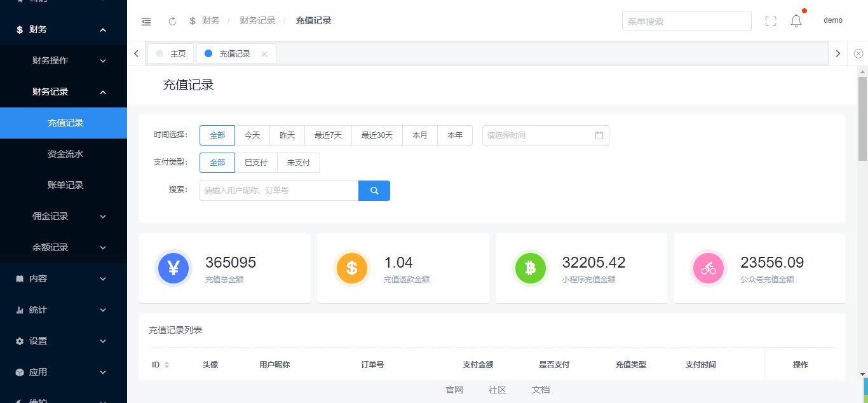Open the calendar icon in date picker
The width and height of the screenshot is (868, 403).
click(599, 135)
